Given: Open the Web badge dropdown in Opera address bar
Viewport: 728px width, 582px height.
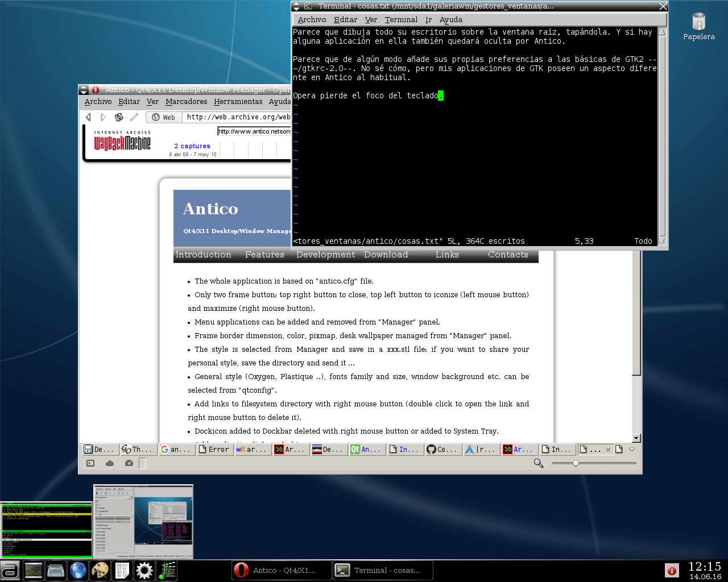Looking at the screenshot, I should coord(163,117).
